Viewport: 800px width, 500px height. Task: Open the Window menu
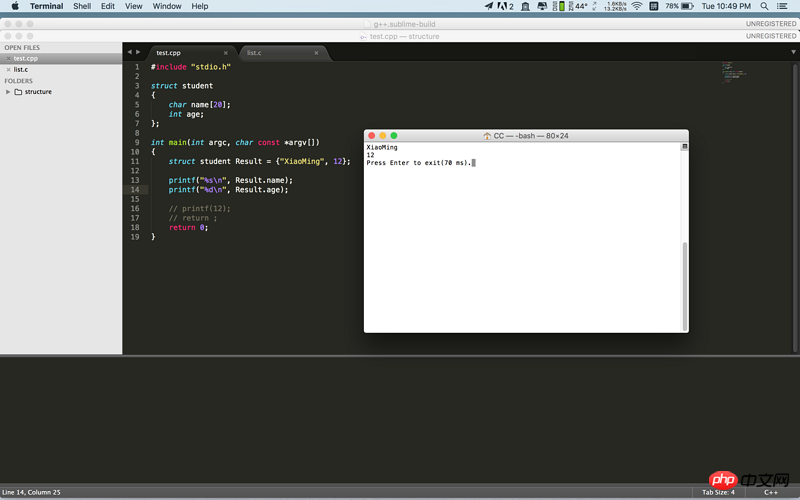click(167, 6)
